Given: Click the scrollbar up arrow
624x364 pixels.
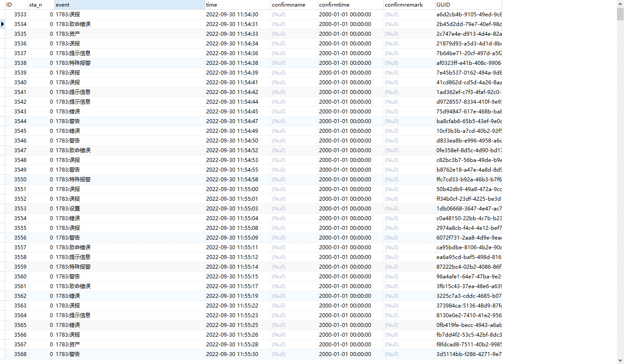Looking at the screenshot, I should (x=620, y=4).
